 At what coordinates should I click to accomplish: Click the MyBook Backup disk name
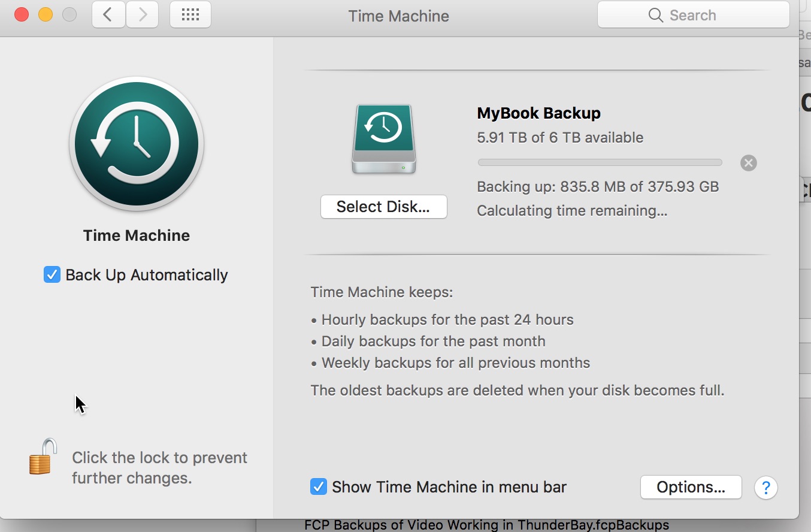click(x=538, y=113)
